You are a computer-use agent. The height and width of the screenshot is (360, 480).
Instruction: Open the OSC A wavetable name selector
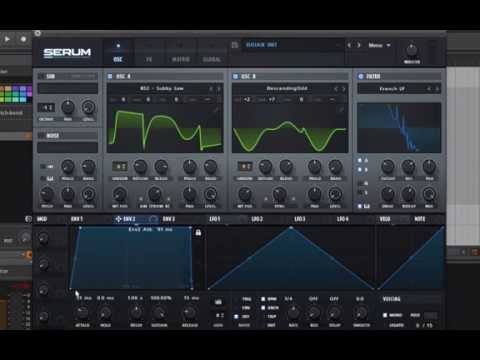pyautogui.click(x=162, y=89)
